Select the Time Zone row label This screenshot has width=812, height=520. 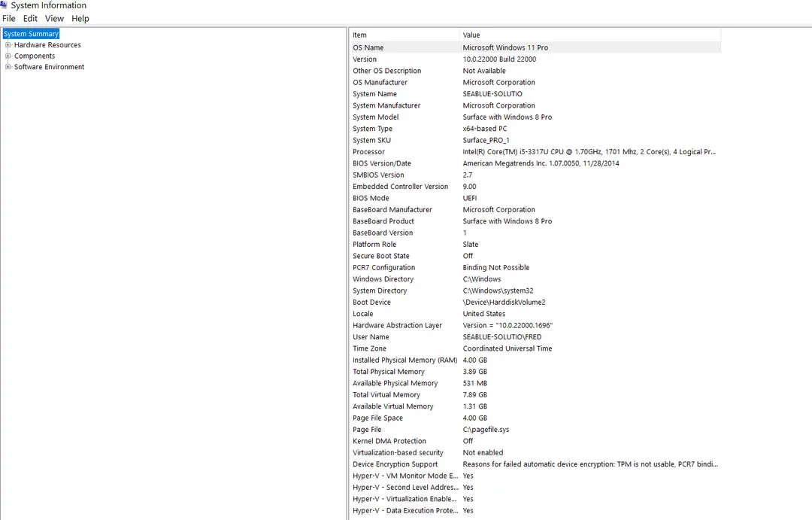click(370, 348)
